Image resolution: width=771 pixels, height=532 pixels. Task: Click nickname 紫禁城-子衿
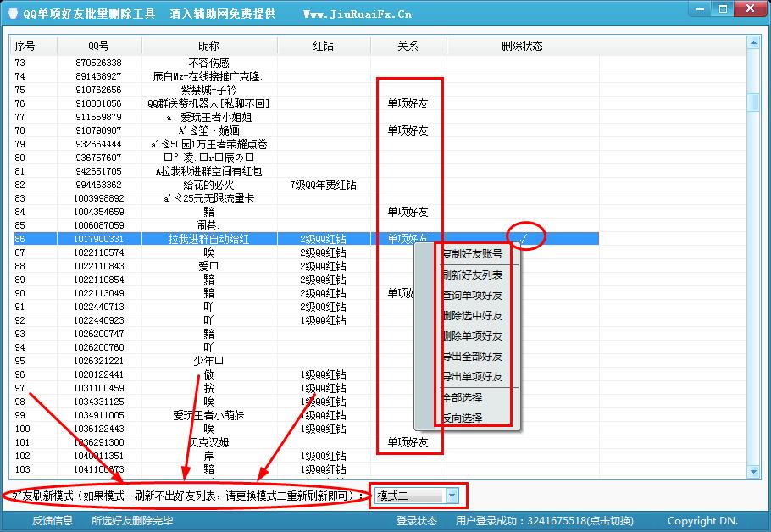[209, 90]
